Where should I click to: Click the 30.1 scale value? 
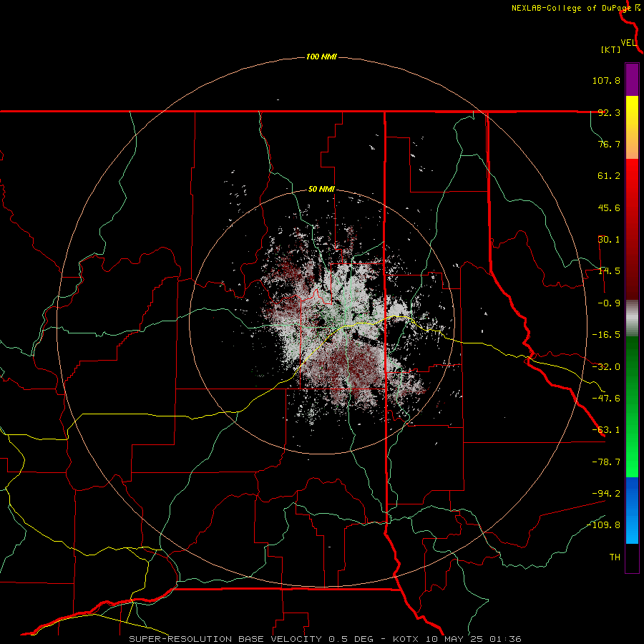click(609, 239)
